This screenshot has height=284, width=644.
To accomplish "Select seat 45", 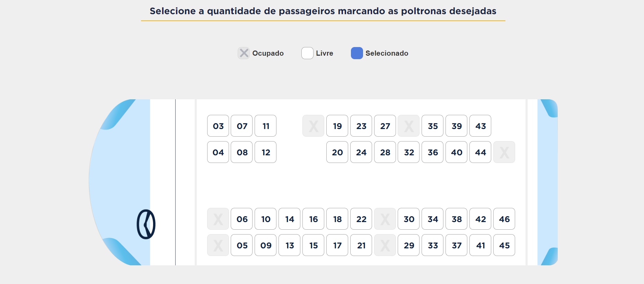I will coord(504,245).
